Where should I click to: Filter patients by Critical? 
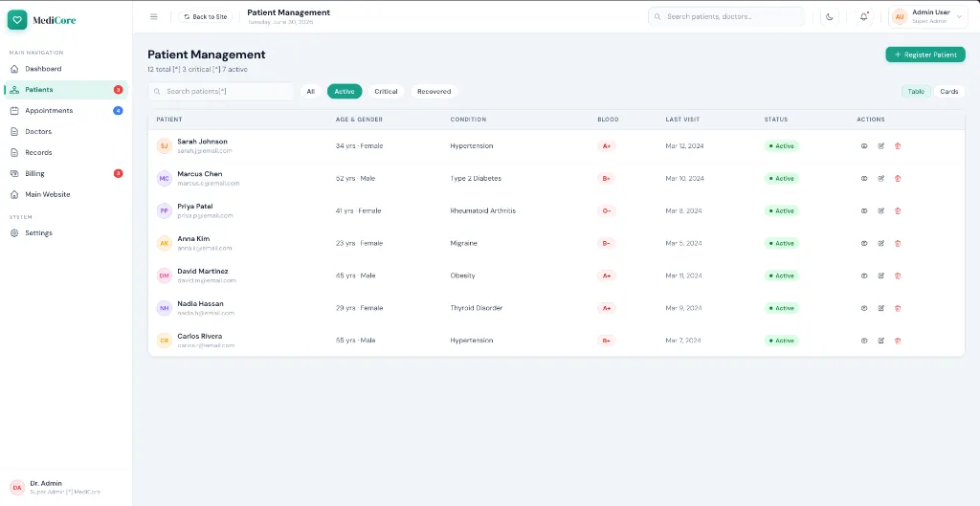[387, 92]
